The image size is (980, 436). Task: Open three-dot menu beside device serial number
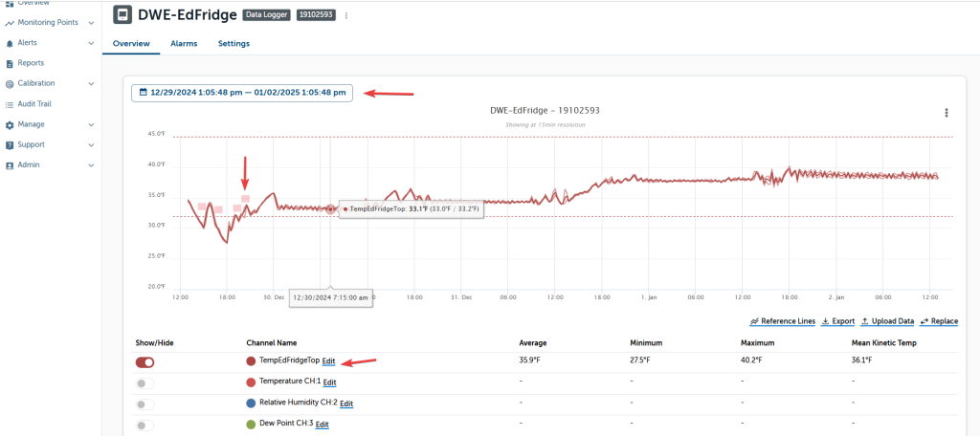(x=346, y=16)
